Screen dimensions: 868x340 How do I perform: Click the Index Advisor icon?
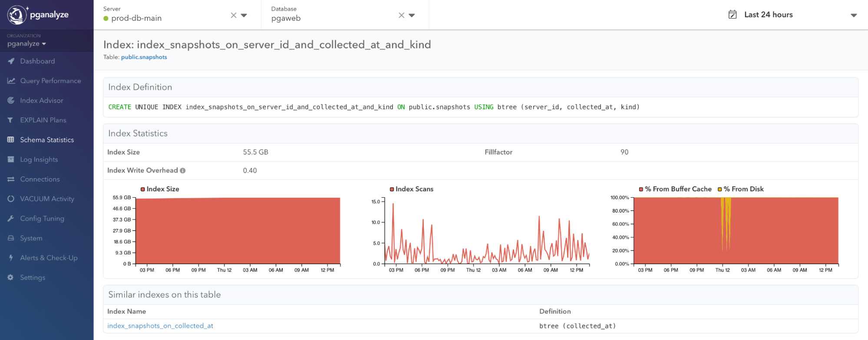[11, 100]
